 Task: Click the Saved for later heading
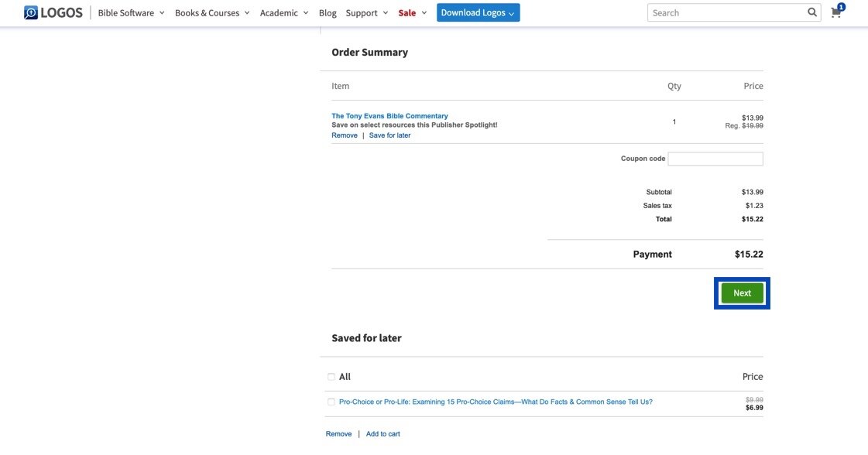[x=366, y=338]
